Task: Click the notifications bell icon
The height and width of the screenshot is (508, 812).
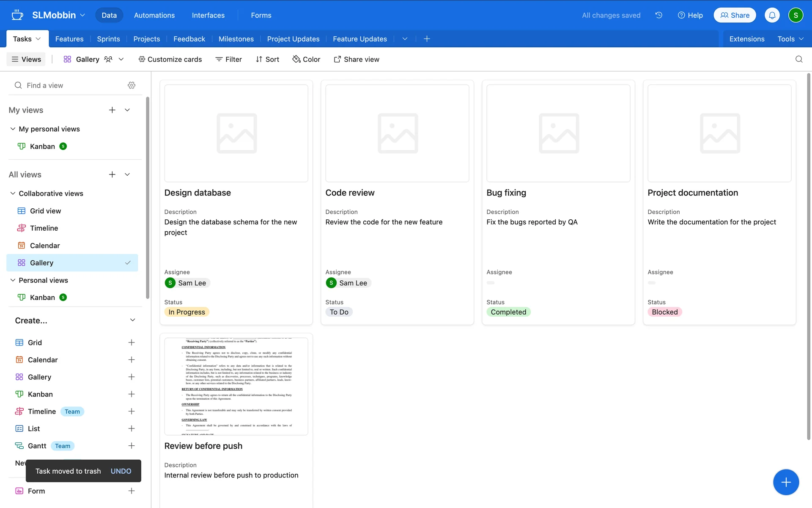Action: click(x=772, y=15)
